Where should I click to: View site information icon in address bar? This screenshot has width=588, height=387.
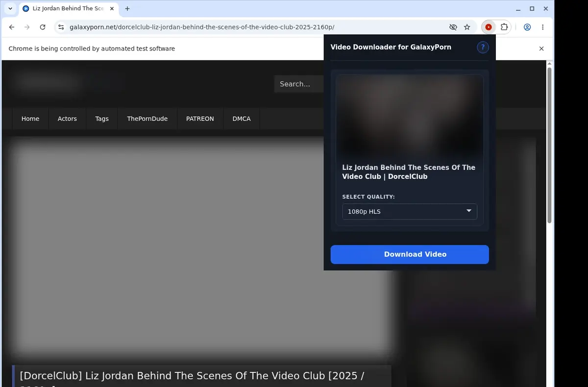click(x=61, y=27)
